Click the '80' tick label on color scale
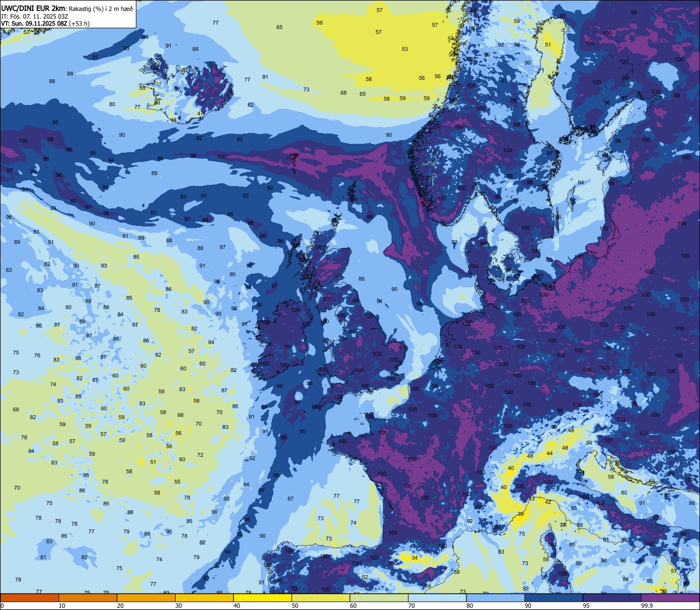Viewport: 700px width, 610px height. point(470,606)
